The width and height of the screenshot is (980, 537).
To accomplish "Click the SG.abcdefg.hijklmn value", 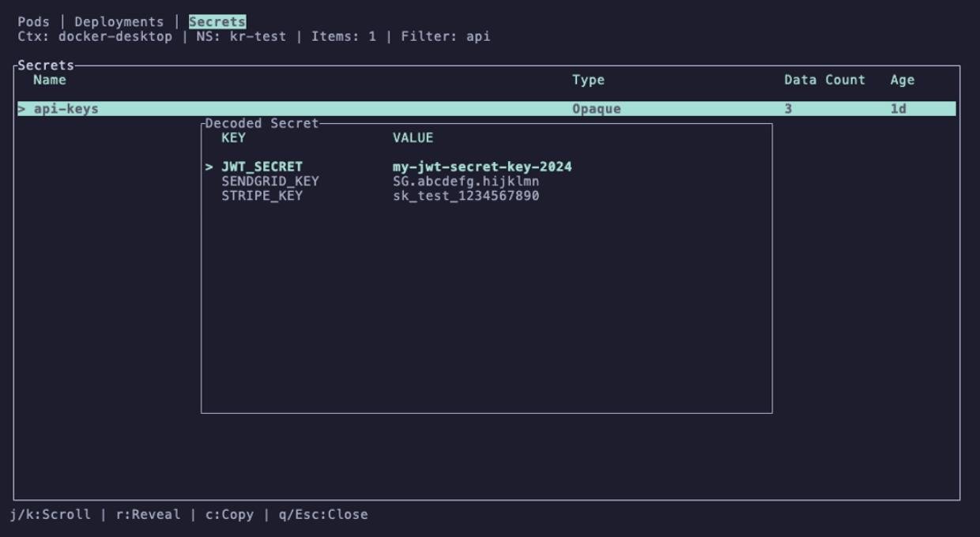I will [465, 181].
